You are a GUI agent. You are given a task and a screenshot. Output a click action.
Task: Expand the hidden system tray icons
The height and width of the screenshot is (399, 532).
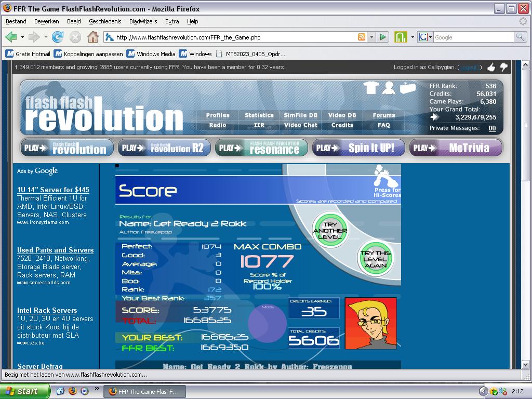(483, 391)
